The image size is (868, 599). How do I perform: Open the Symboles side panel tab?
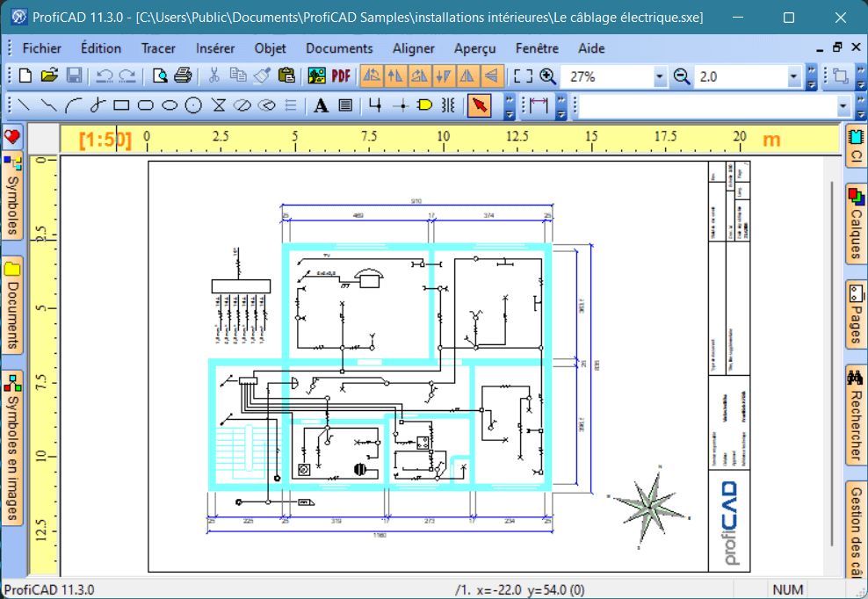point(12,197)
